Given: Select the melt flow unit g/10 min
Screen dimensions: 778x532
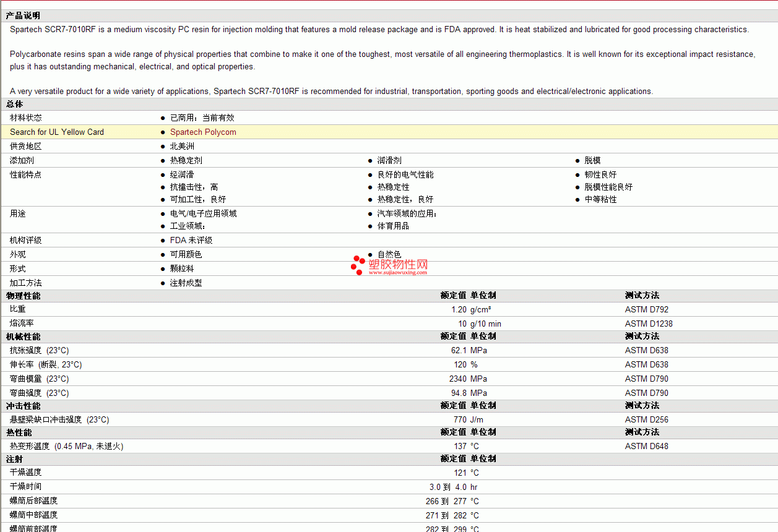Looking at the screenshot, I should (486, 324).
